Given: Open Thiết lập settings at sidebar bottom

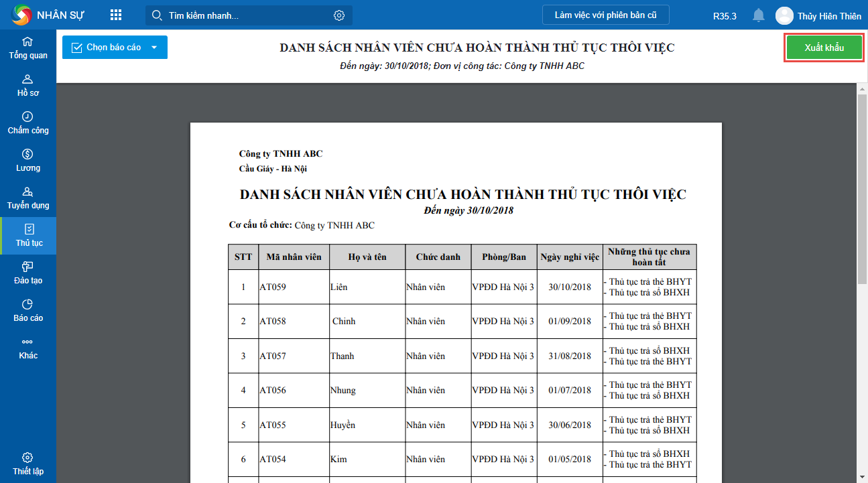Looking at the screenshot, I should coord(28,464).
